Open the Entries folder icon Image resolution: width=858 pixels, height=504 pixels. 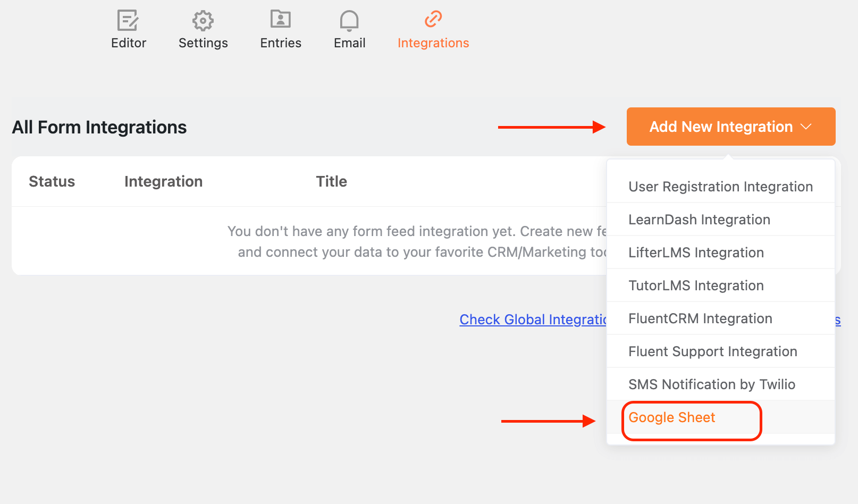[281, 19]
